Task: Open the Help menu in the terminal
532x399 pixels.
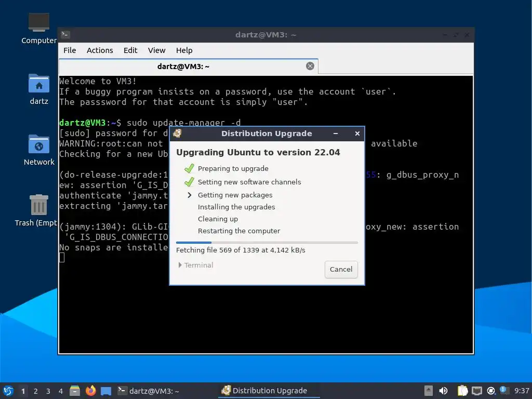Action: click(184, 50)
